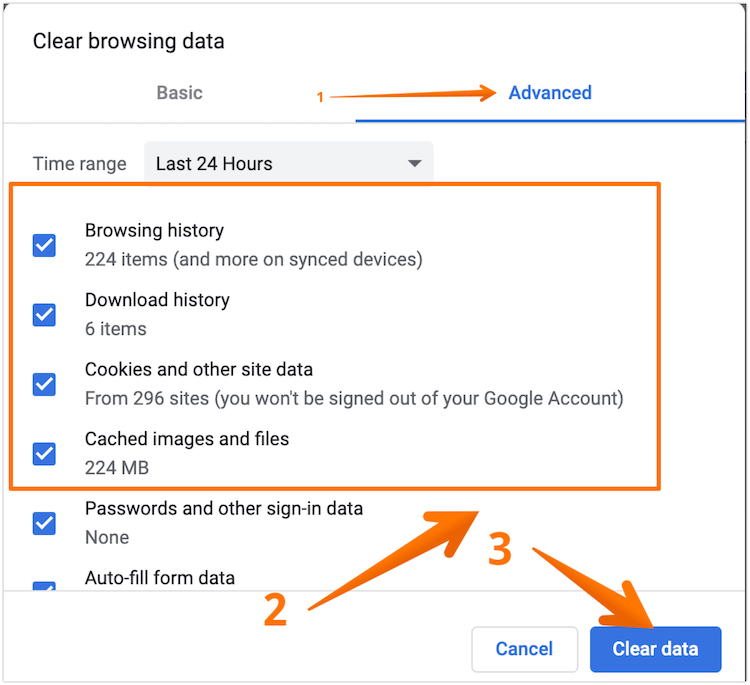Screen dimensions: 750x685
Task: Click the Cookies and other site data label
Action: [x=198, y=369]
